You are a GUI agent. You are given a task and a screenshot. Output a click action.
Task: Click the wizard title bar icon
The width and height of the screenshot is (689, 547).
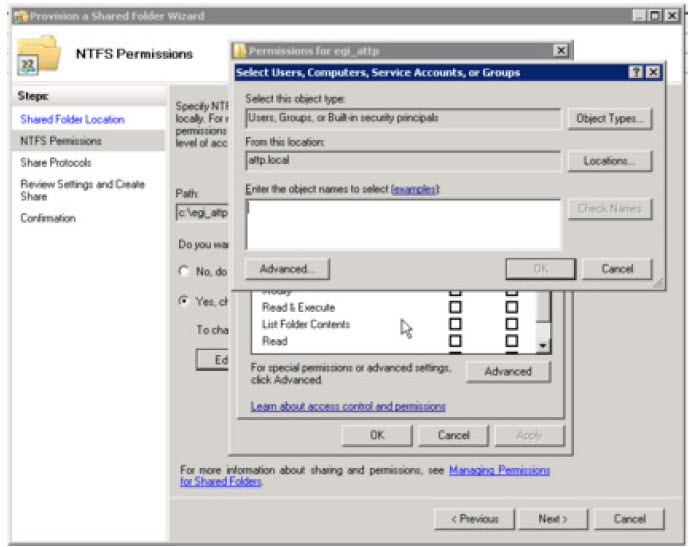[20, 16]
